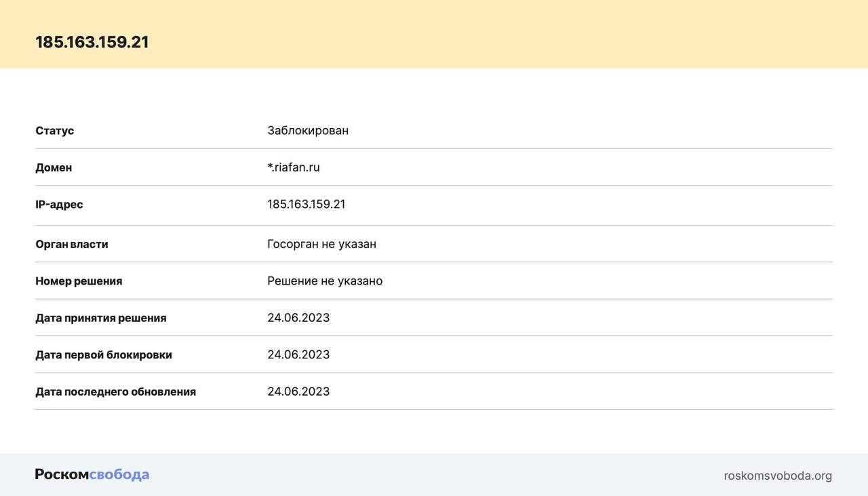Click the Заблокирован status value
Screen dimensions: 868x496
pos(308,130)
